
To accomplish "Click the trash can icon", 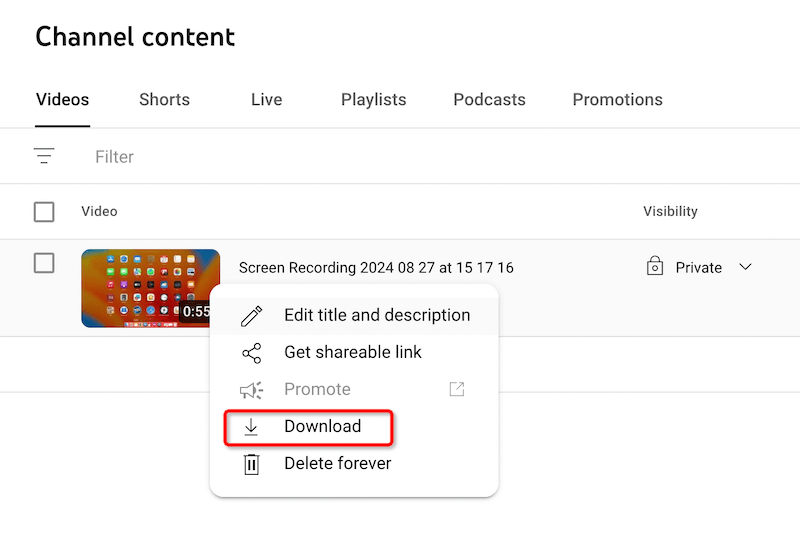I will tap(252, 464).
